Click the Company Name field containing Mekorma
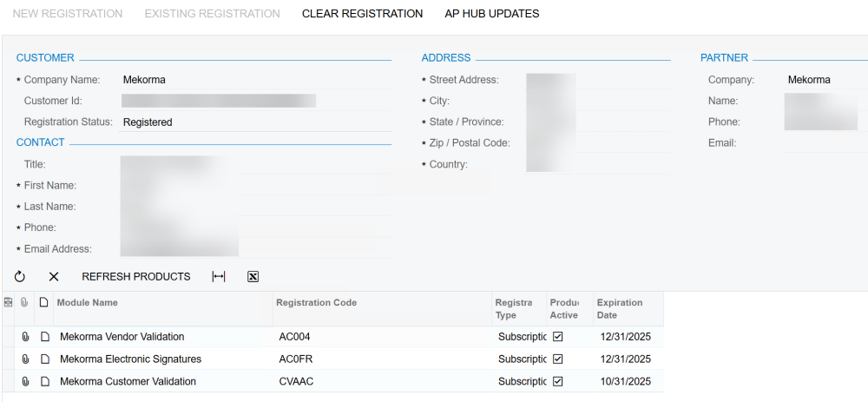Image resolution: width=868 pixels, height=402 pixels. click(x=255, y=80)
